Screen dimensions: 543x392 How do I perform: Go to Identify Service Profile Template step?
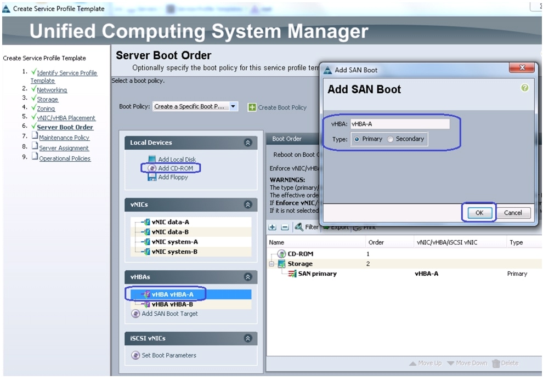tap(64, 77)
